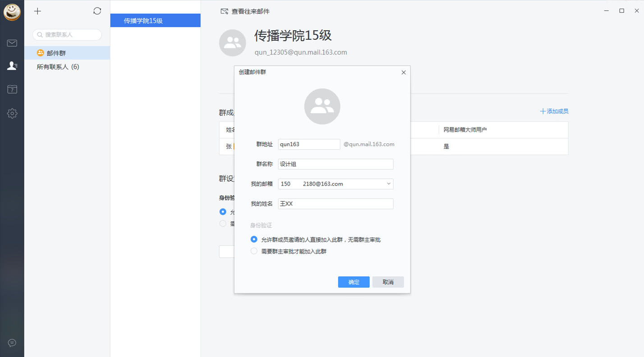Click the account avatar at top left
Screen dimensions: 644x357
pyautogui.click(x=12, y=12)
